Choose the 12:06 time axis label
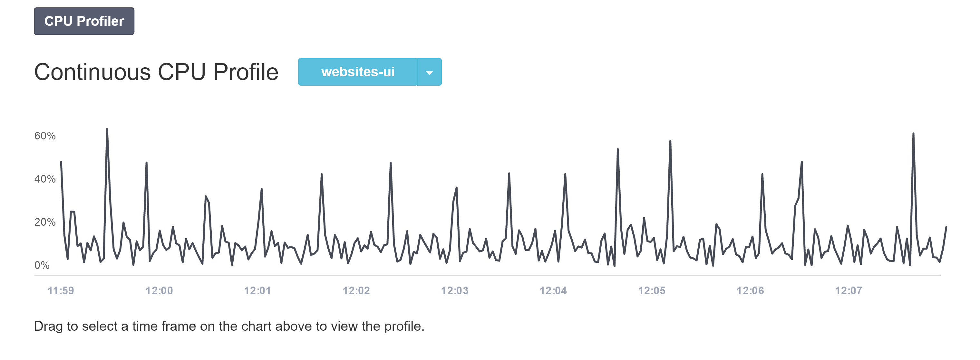The height and width of the screenshot is (360, 980). tap(750, 291)
